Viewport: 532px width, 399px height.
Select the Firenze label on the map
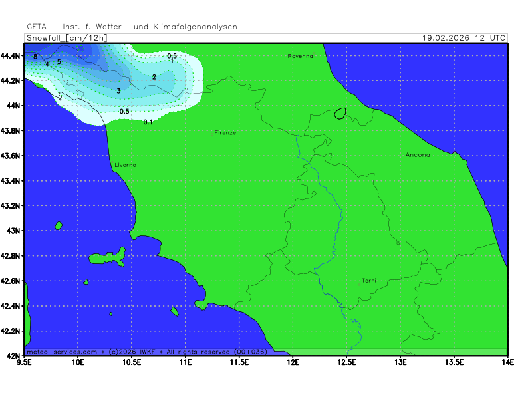point(225,133)
